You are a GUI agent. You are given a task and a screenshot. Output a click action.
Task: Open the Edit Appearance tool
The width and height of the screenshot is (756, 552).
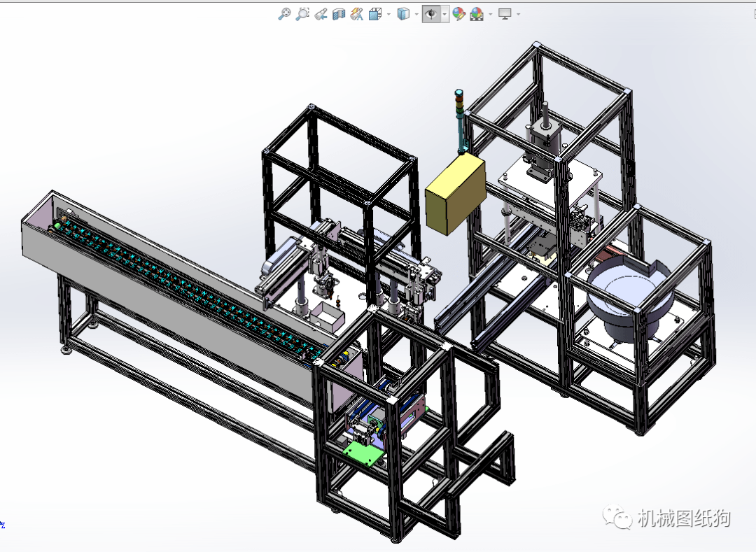[x=458, y=14]
